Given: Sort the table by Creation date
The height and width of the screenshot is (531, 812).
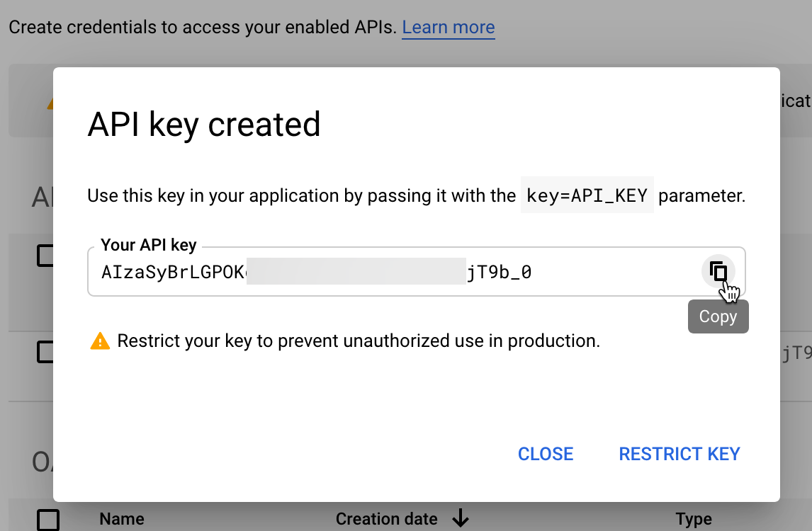Looking at the screenshot, I should tap(386, 518).
